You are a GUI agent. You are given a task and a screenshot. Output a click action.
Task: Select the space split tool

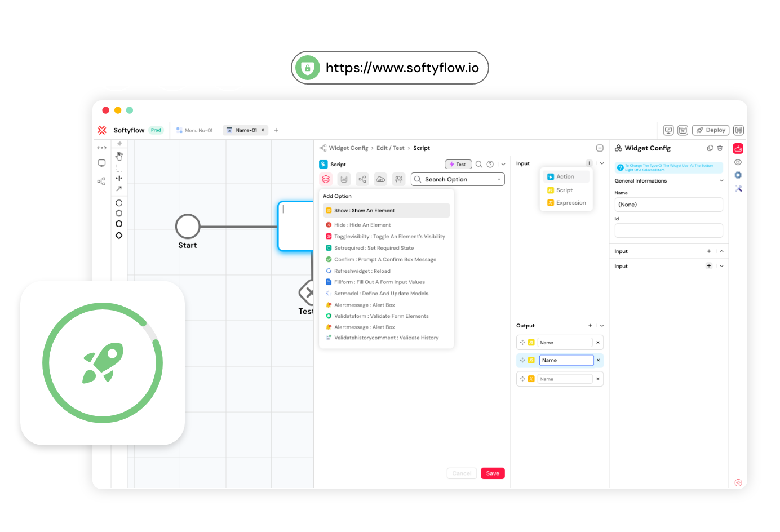[x=119, y=179]
